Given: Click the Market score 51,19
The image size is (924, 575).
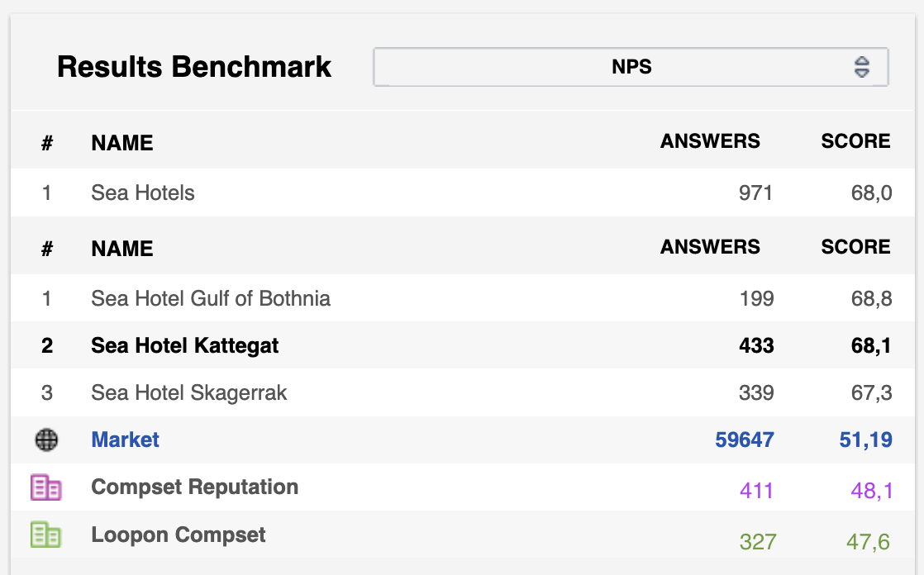Looking at the screenshot, I should click(x=865, y=440).
